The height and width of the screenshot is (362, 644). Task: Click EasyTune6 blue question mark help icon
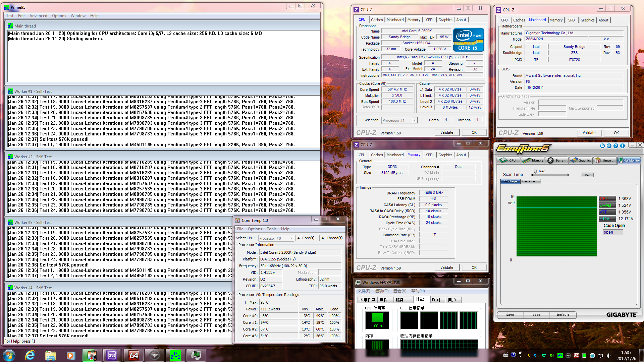pyautogui.click(x=616, y=146)
